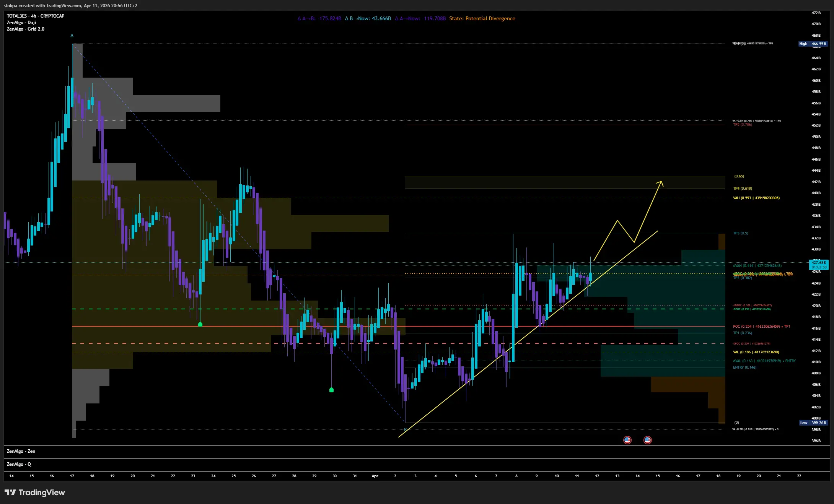834x504 pixels.
Task: Select the ZenAlgo - Q indicator pane
Action: 19,464
